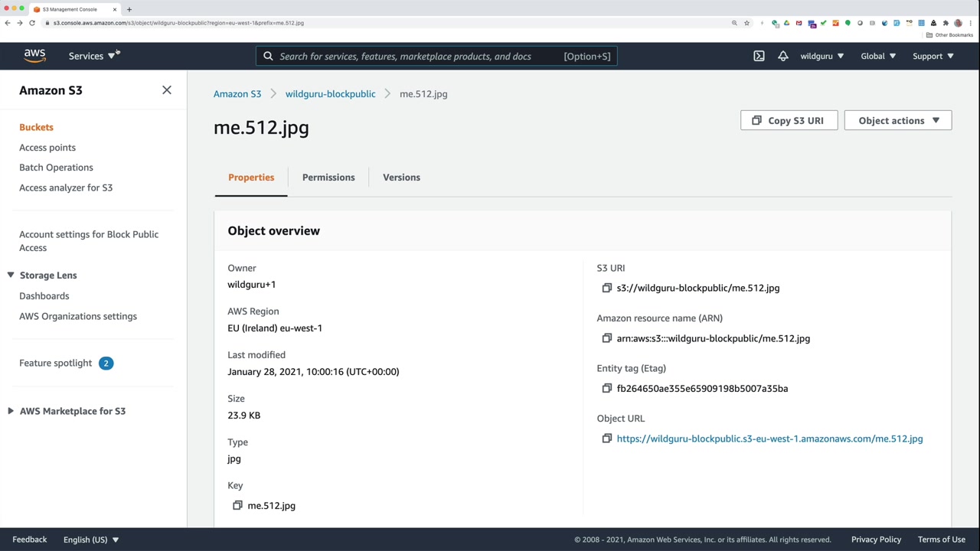
Task: Open the notifications bell
Action: tap(782, 56)
